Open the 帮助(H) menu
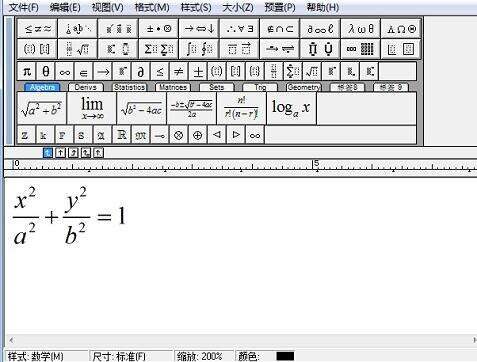The width and height of the screenshot is (477, 362). [323, 7]
